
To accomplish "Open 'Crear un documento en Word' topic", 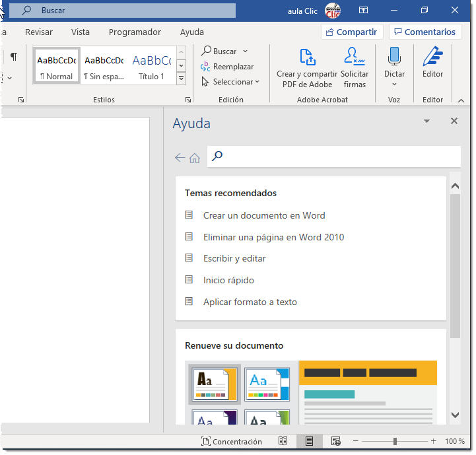I will pyautogui.click(x=264, y=215).
